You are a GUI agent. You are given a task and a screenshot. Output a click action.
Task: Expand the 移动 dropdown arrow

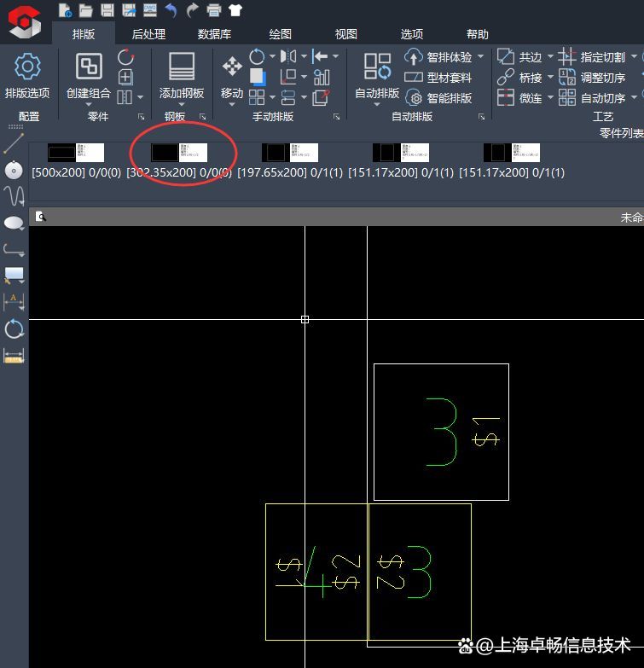232,104
